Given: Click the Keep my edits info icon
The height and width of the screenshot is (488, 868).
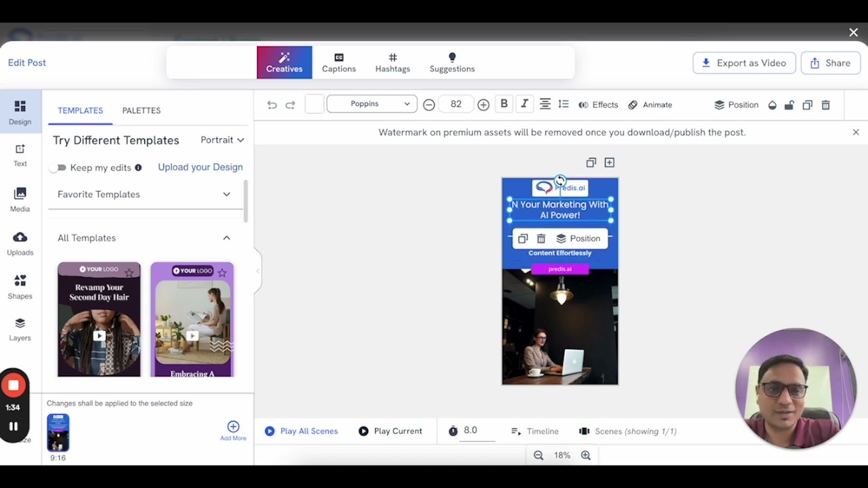Looking at the screenshot, I should 138,167.
